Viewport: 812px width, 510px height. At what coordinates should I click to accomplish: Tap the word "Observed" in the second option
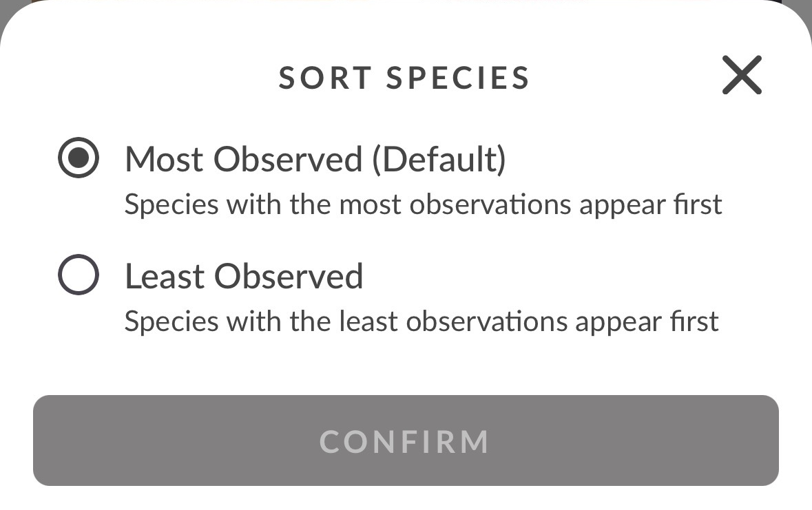[x=289, y=276]
